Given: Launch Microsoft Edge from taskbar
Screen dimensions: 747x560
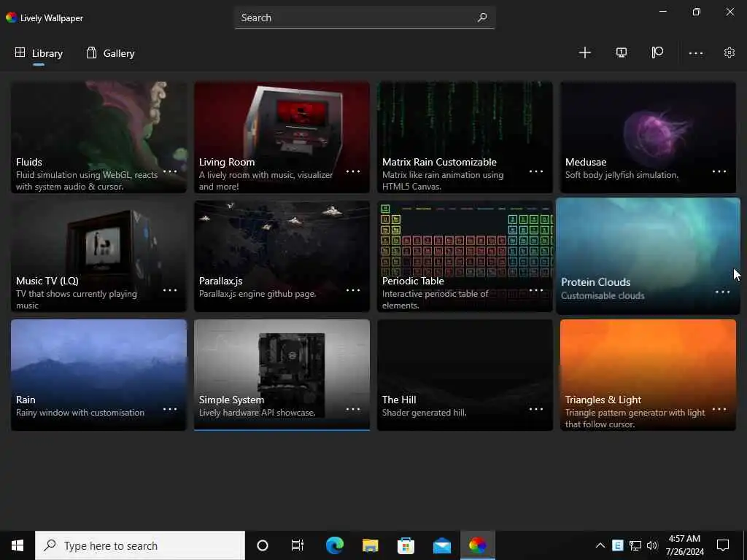Looking at the screenshot, I should (x=335, y=545).
